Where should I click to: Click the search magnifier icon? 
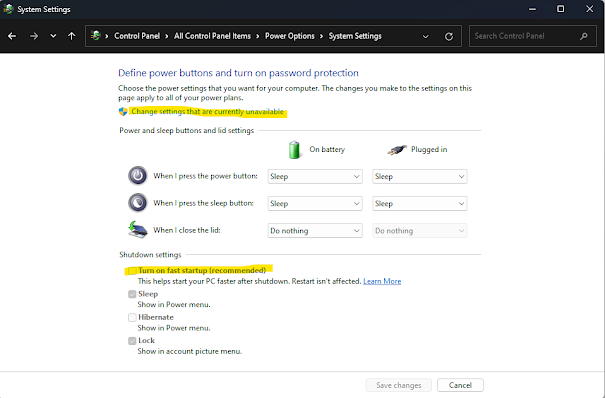pos(584,36)
